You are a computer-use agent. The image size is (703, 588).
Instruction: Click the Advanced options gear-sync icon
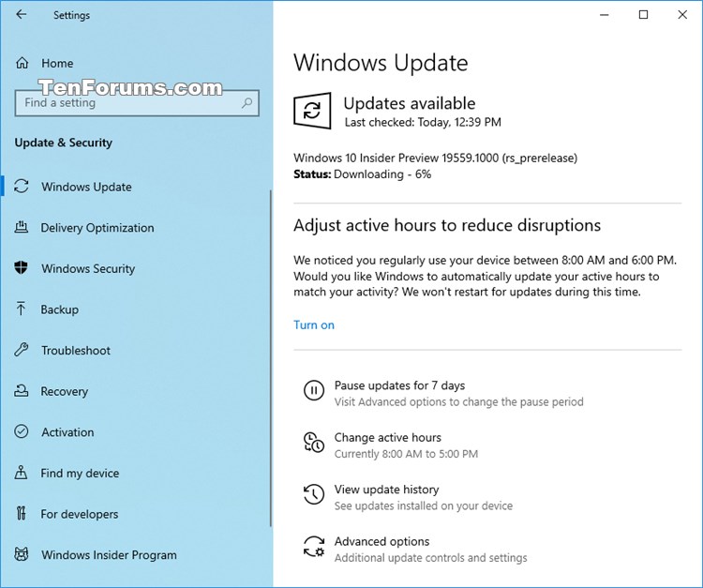tap(313, 547)
